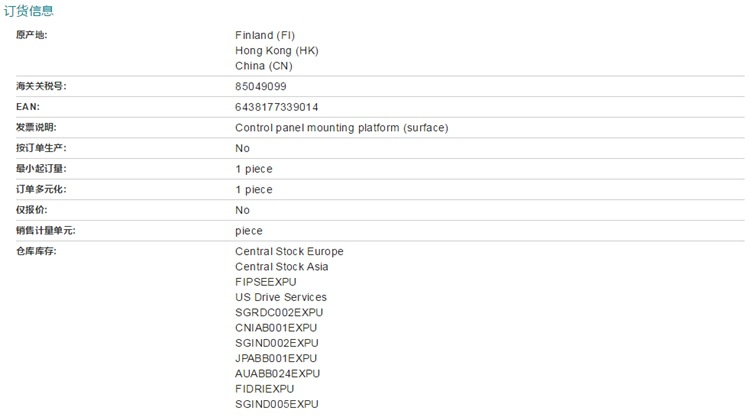Click the US Drive Services warehouse entry
750x417 pixels.
[x=280, y=297]
